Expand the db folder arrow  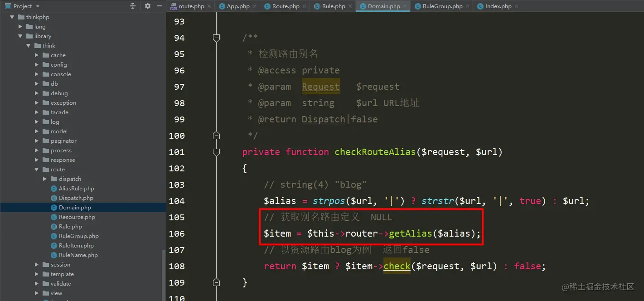(x=37, y=84)
